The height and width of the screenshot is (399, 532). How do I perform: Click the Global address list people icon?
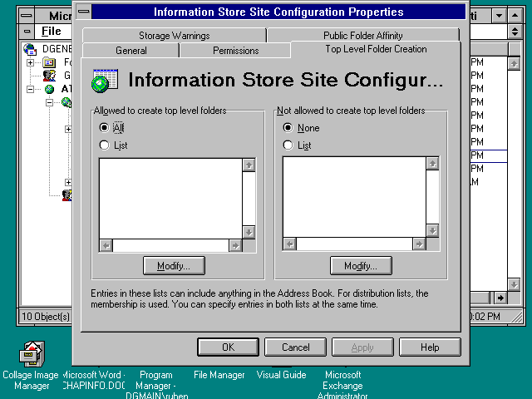tap(49, 76)
